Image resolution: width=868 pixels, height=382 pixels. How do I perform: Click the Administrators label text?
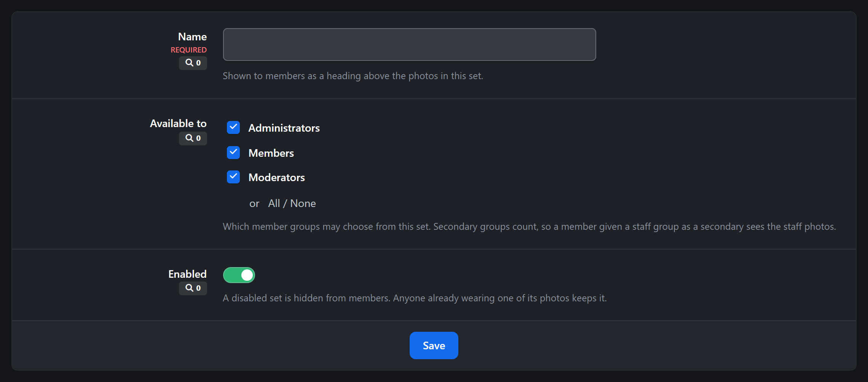(284, 128)
